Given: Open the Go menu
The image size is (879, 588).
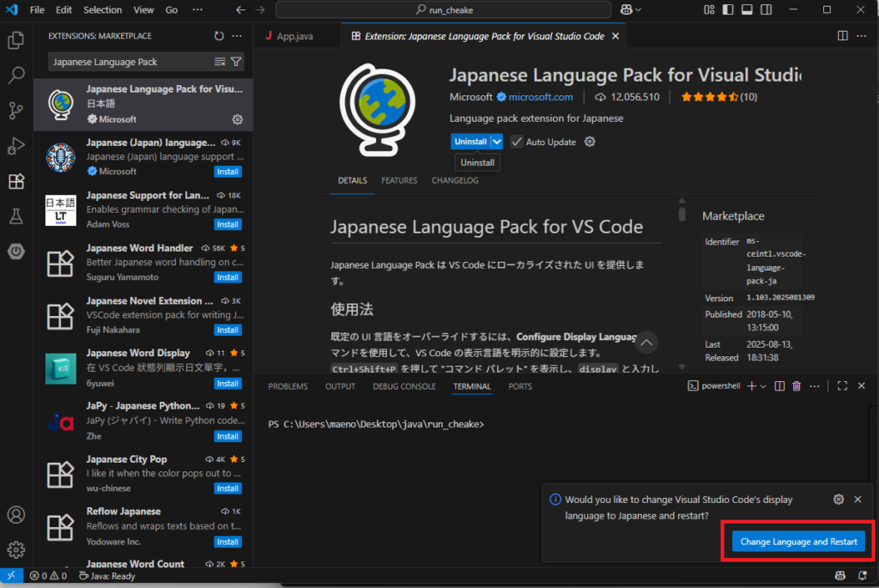Looking at the screenshot, I should click(x=172, y=9).
